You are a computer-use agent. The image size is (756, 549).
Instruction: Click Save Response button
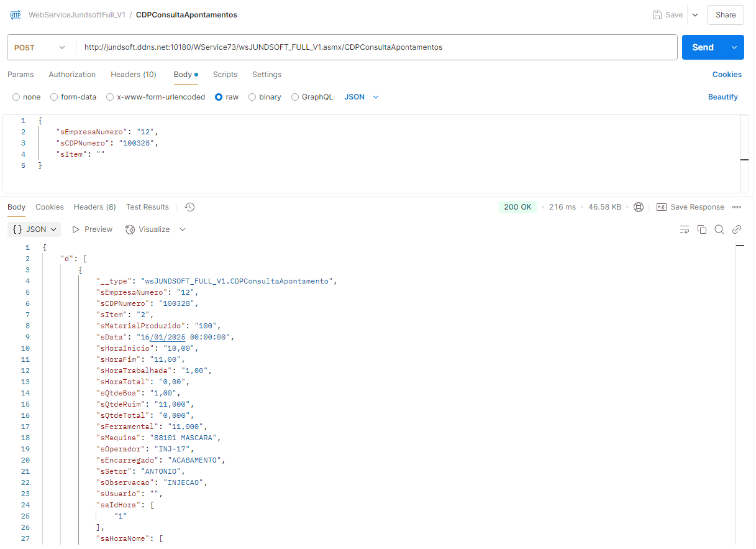pyautogui.click(x=690, y=207)
